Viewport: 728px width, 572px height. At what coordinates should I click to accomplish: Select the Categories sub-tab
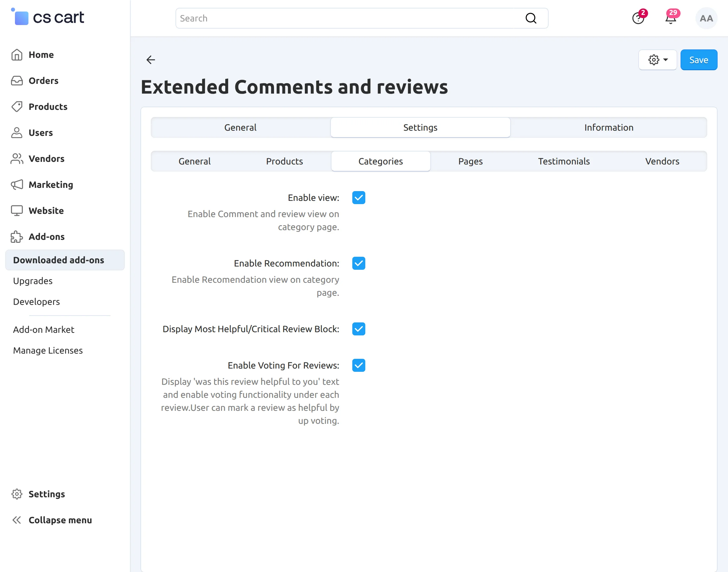point(380,162)
